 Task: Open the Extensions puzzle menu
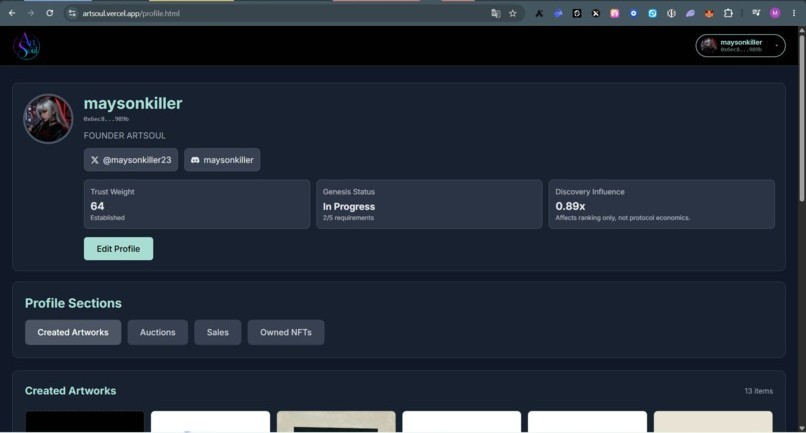click(728, 13)
